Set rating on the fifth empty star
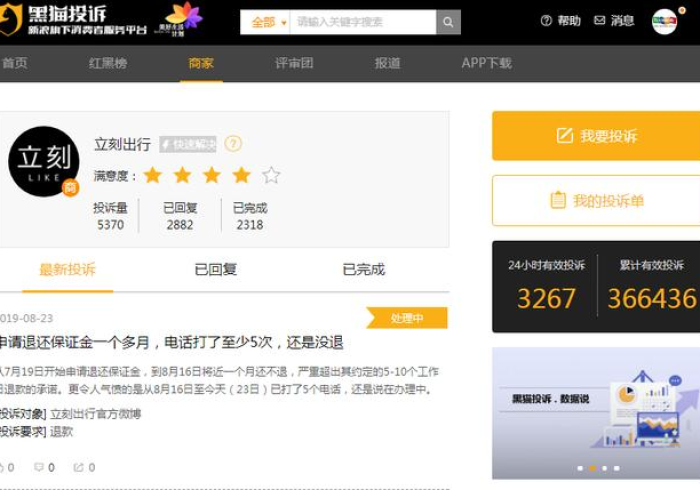Image resolution: width=700 pixels, height=490 pixels. (271, 176)
